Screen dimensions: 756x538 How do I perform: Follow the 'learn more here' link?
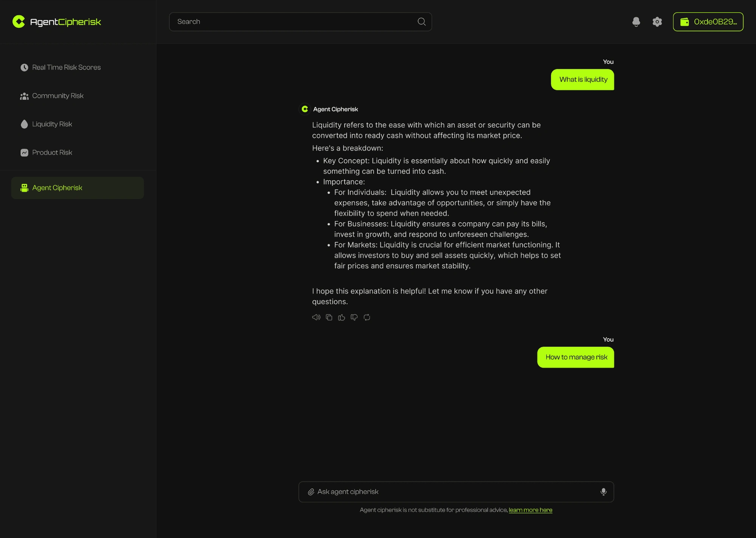[x=530, y=510]
